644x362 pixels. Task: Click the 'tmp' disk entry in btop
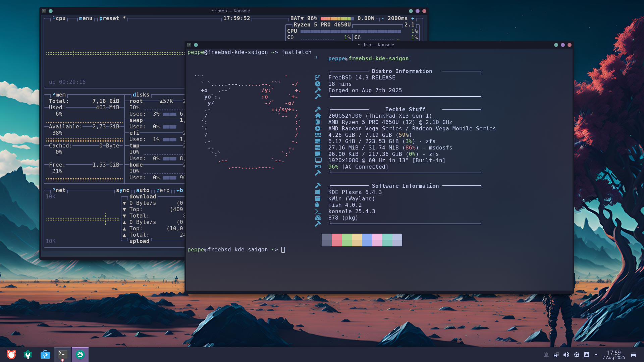tap(135, 146)
